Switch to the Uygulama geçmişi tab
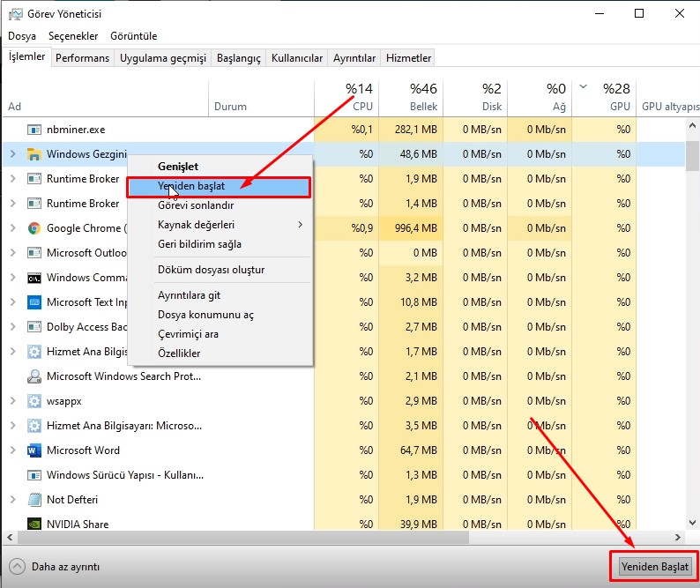Image resolution: width=700 pixels, height=588 pixels. (163, 58)
